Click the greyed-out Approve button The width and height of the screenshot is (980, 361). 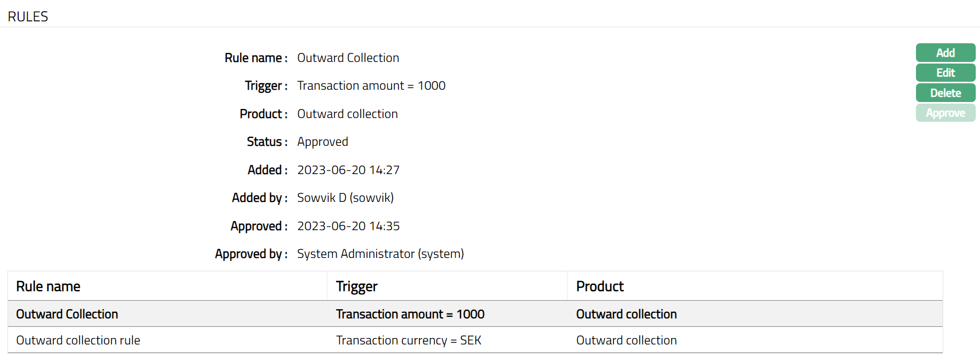pos(945,113)
